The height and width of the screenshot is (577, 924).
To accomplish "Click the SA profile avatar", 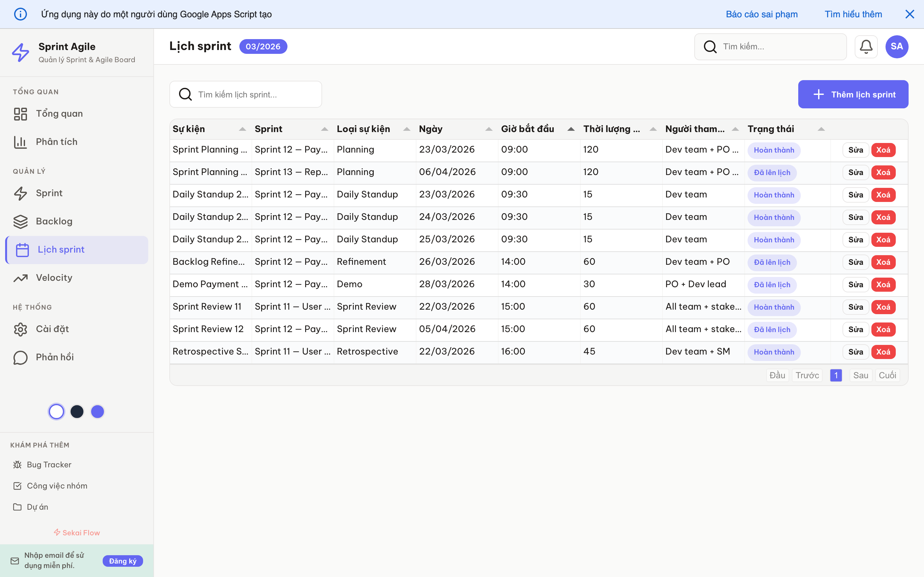I will [x=896, y=46].
